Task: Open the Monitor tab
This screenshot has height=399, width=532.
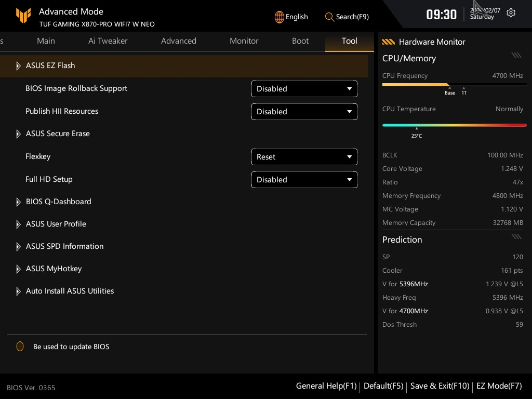Action: pyautogui.click(x=244, y=41)
